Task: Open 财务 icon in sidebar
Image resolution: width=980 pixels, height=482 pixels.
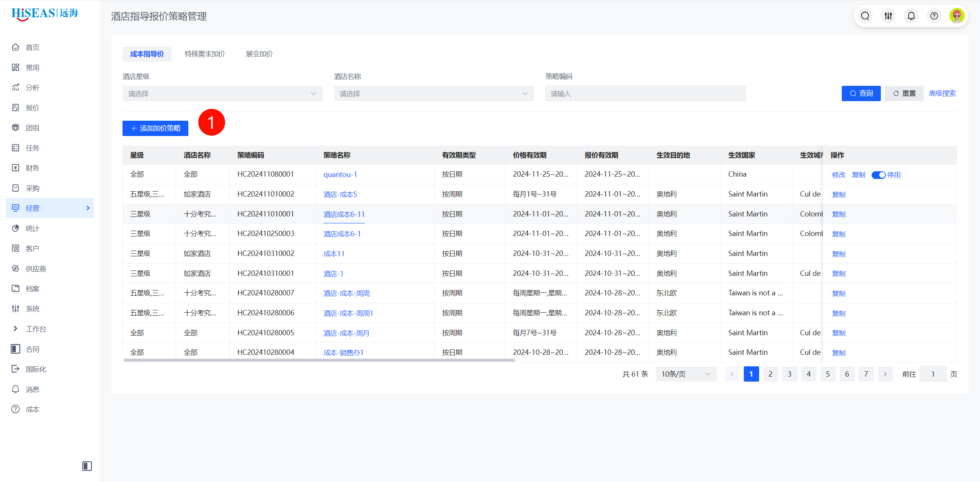Action: pyautogui.click(x=15, y=168)
